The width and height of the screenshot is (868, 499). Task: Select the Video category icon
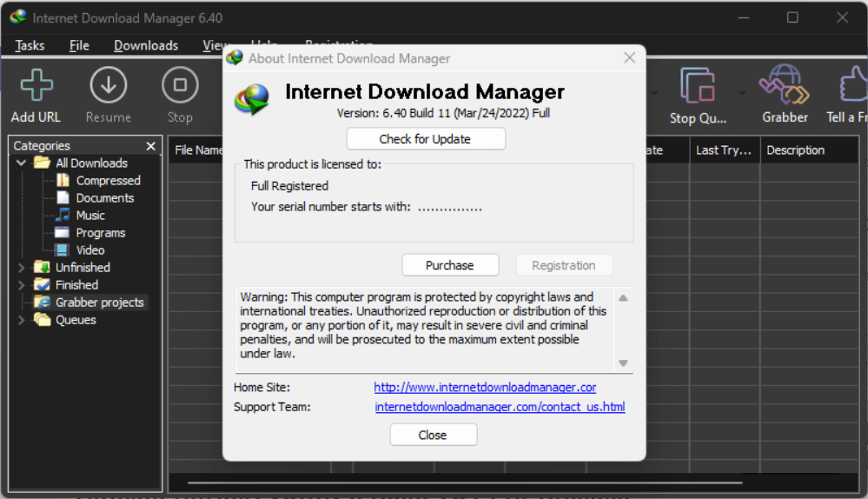[x=62, y=249]
